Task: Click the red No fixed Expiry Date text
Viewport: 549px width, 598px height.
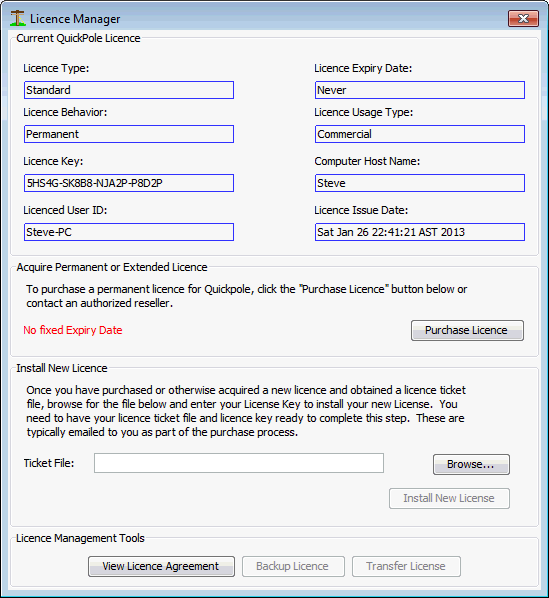Action: tap(73, 330)
